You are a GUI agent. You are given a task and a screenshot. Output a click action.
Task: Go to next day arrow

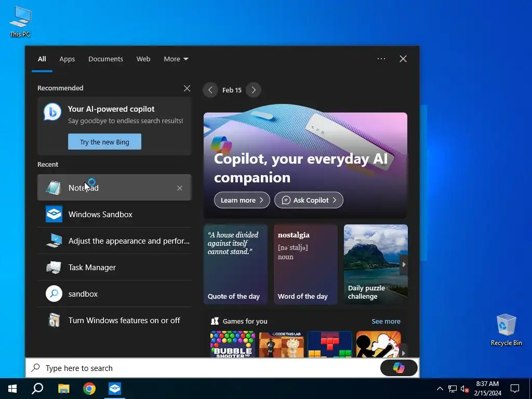(254, 90)
